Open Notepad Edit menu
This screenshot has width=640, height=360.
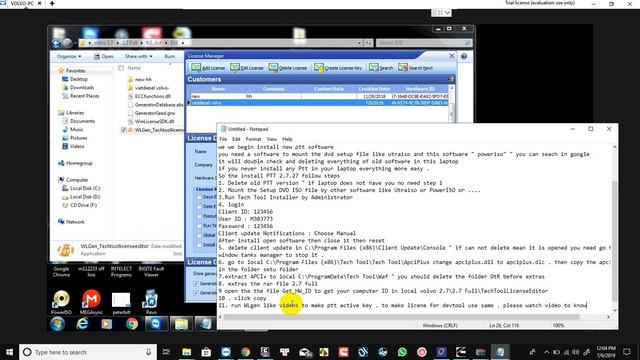click(236, 139)
